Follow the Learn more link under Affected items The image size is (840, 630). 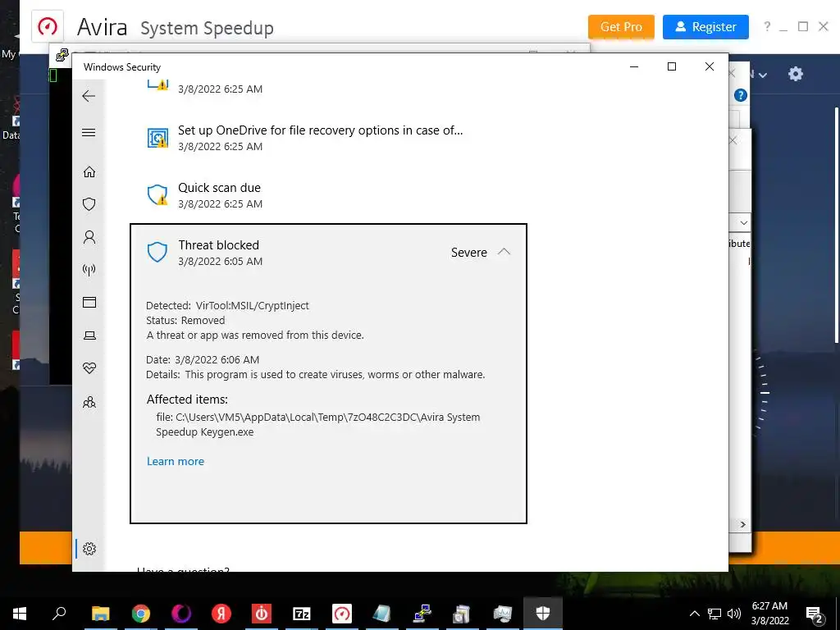click(176, 461)
